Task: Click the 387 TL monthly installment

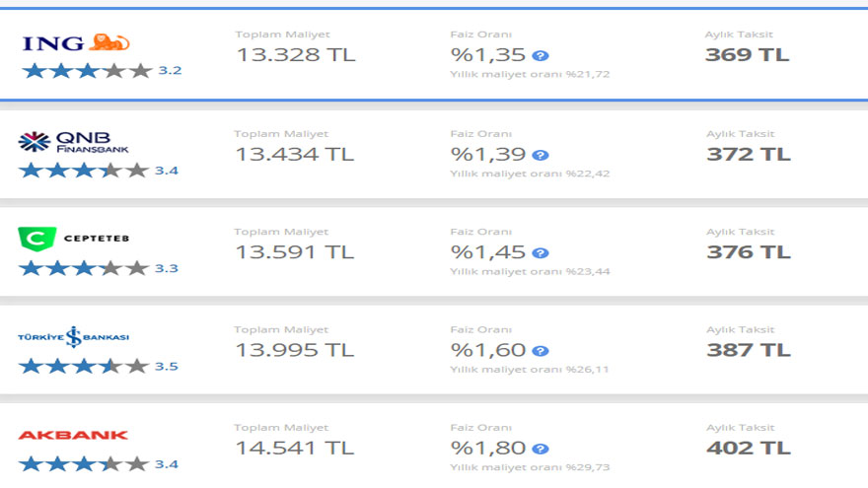Action: 749,350
